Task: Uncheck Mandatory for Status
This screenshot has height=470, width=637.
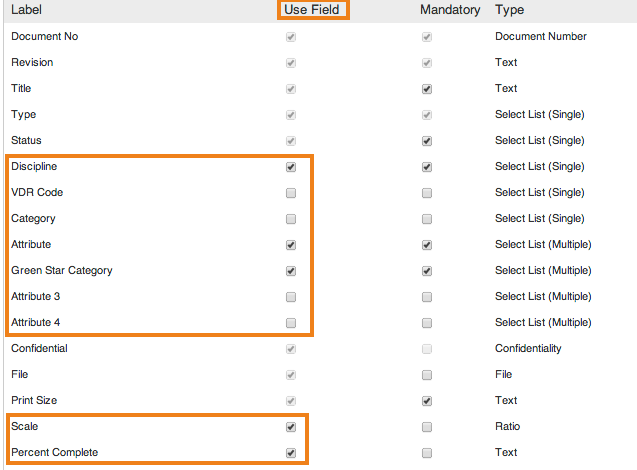Action: [x=427, y=141]
